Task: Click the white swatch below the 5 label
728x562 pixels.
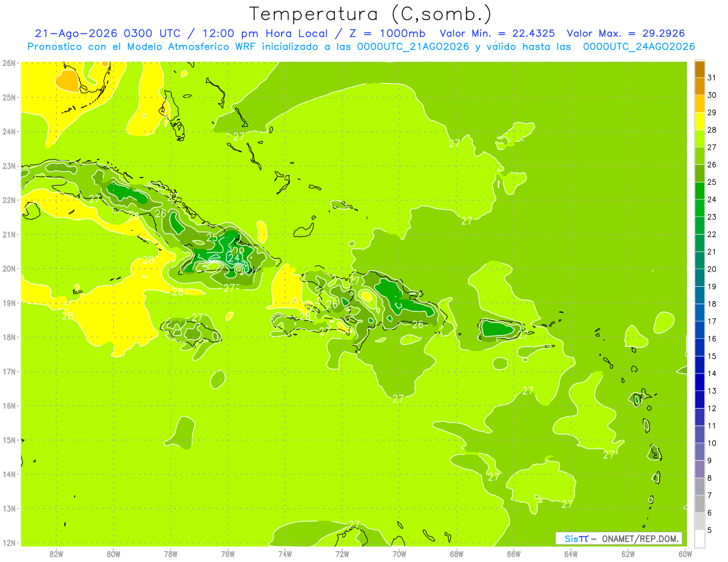Action: (699, 538)
